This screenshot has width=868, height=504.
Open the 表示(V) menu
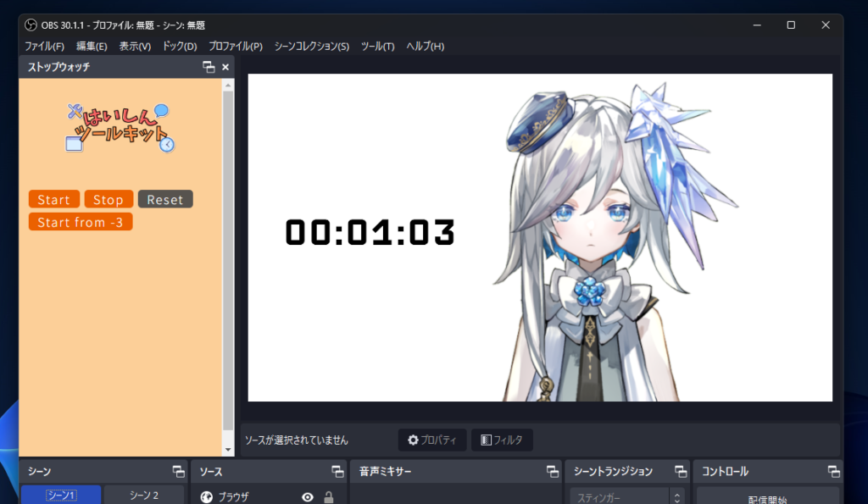tap(135, 47)
